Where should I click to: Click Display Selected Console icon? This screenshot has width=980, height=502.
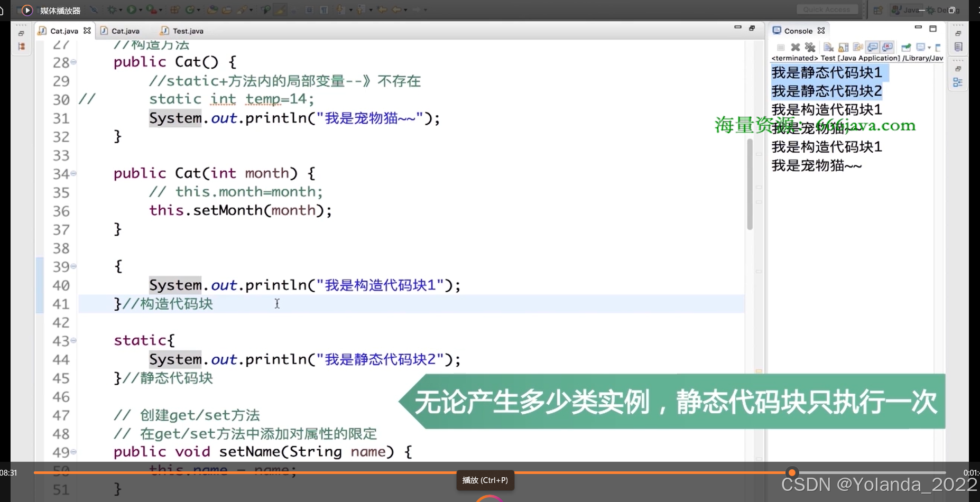click(920, 47)
